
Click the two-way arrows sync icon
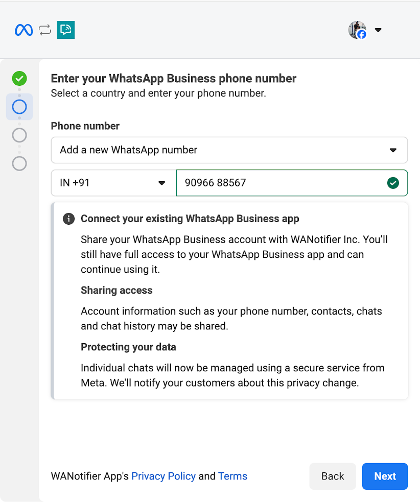[45, 30]
